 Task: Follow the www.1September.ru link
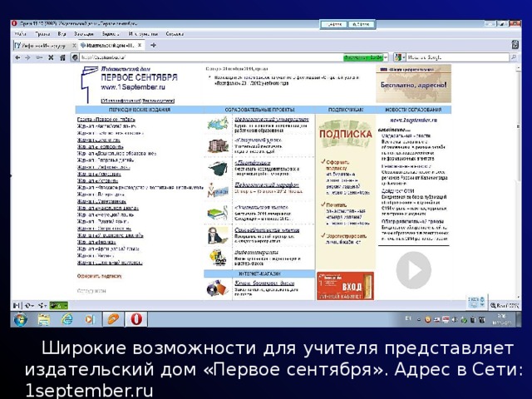[x=133, y=87]
